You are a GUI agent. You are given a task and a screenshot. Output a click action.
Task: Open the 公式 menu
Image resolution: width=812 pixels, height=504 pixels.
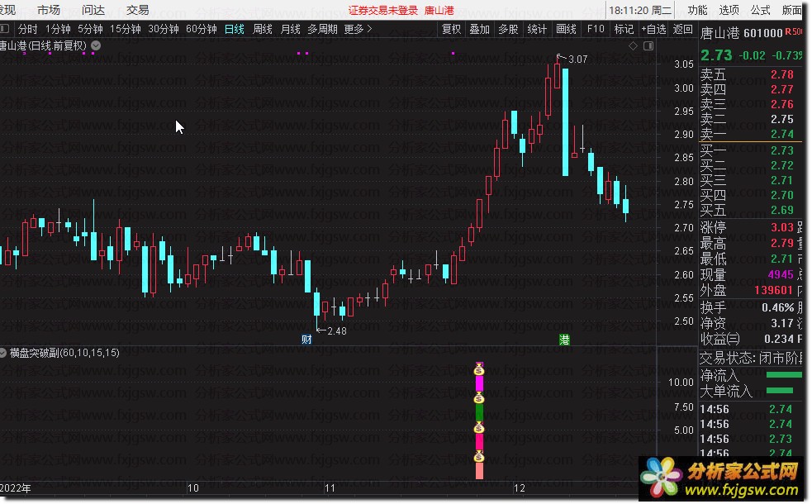760,10
